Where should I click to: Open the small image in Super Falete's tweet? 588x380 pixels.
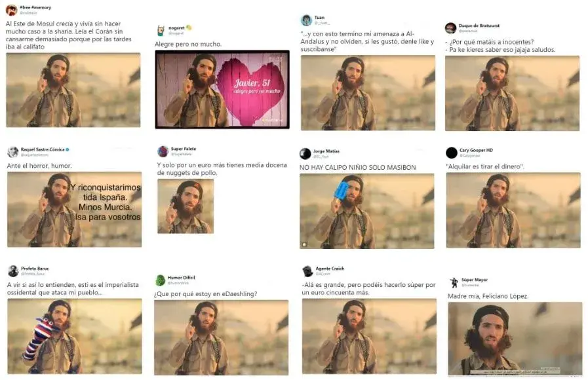(x=186, y=206)
